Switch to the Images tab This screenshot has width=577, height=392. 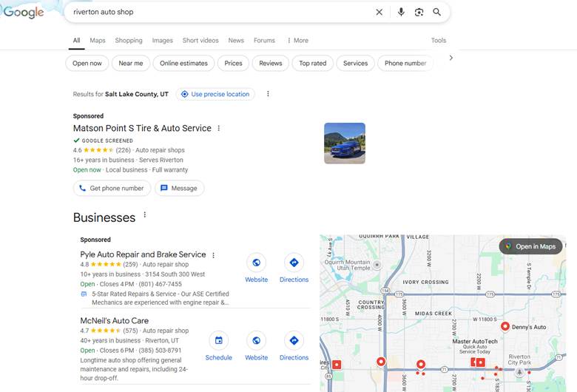click(x=163, y=41)
